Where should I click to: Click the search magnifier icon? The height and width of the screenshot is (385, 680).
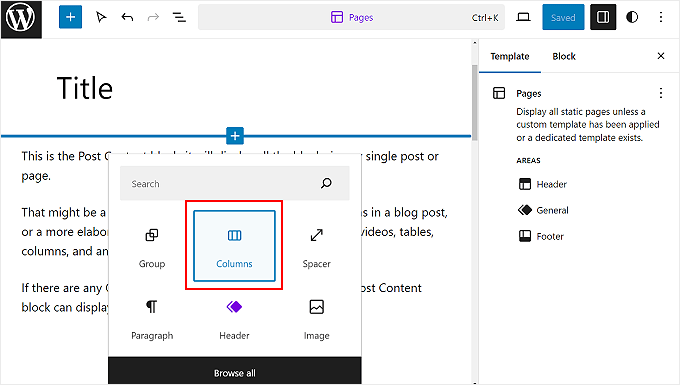pyautogui.click(x=326, y=184)
